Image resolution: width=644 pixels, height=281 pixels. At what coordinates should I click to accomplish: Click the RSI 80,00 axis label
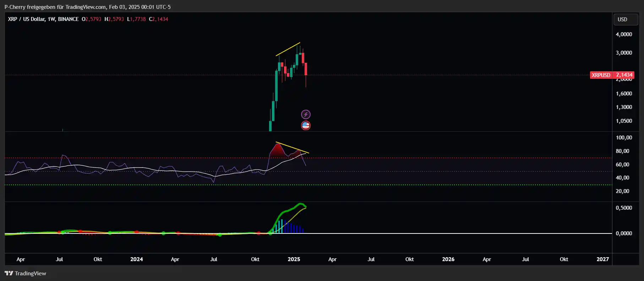(x=622, y=151)
